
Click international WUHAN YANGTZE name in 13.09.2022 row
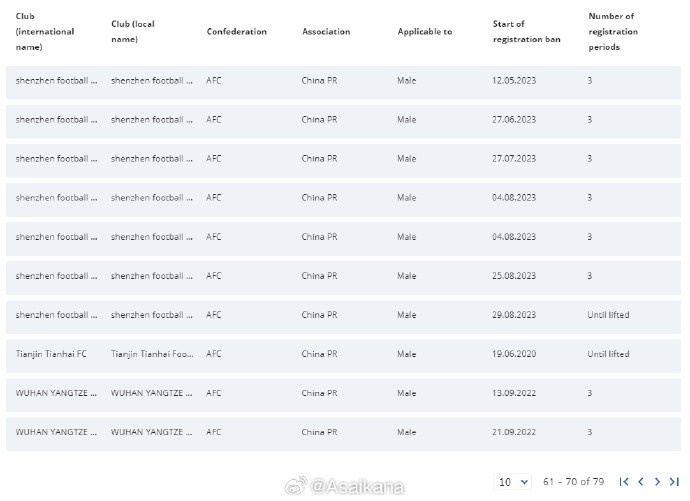tap(56, 393)
